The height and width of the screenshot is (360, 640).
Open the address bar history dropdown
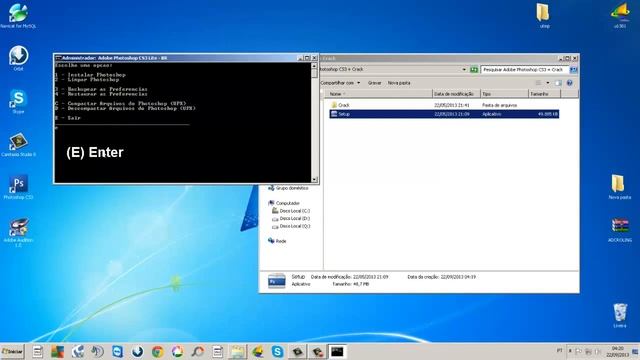click(464, 70)
